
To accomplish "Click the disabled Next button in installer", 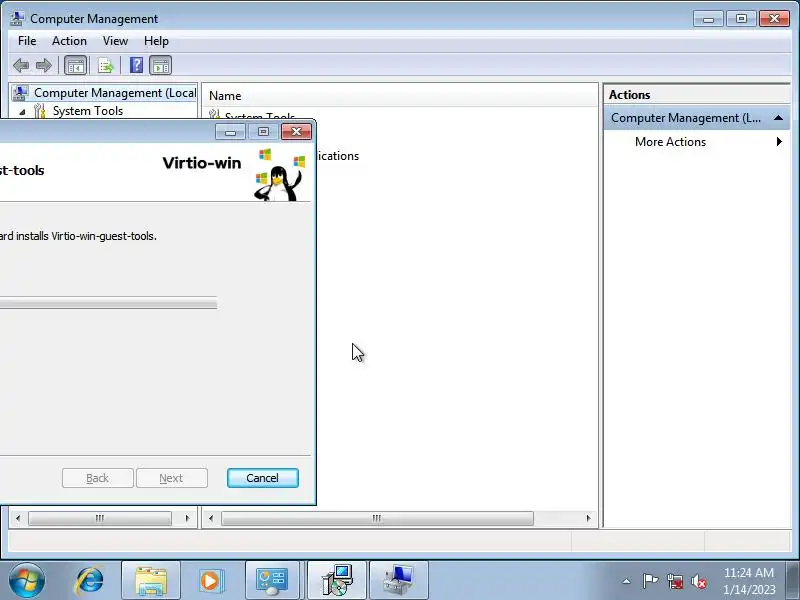I will 171,478.
